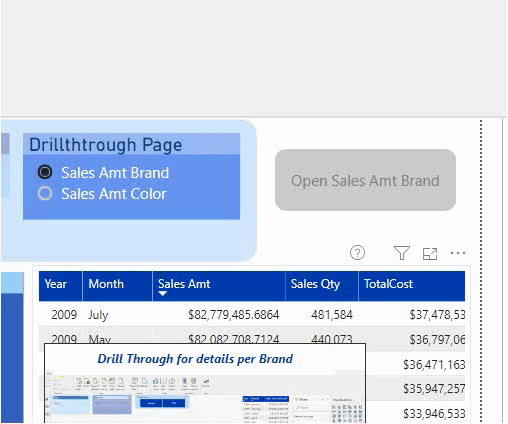
Task: Select the Sales Amt Color radio option
Action: tap(45, 193)
